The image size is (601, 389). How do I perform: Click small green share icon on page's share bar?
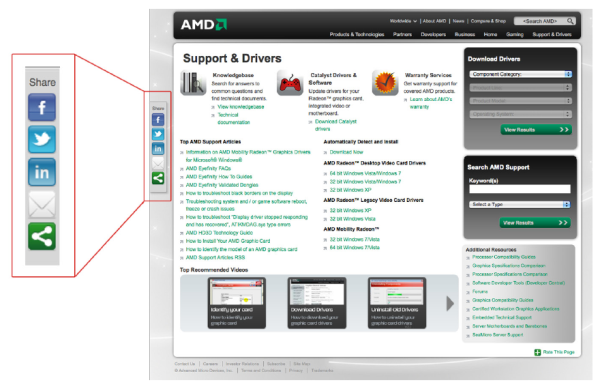pyautogui.click(x=158, y=178)
